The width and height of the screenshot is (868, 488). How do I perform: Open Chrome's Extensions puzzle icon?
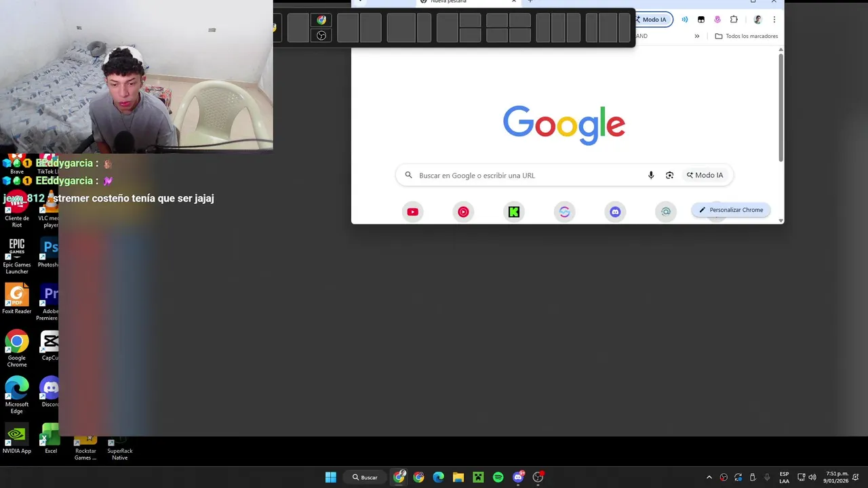pos(734,20)
